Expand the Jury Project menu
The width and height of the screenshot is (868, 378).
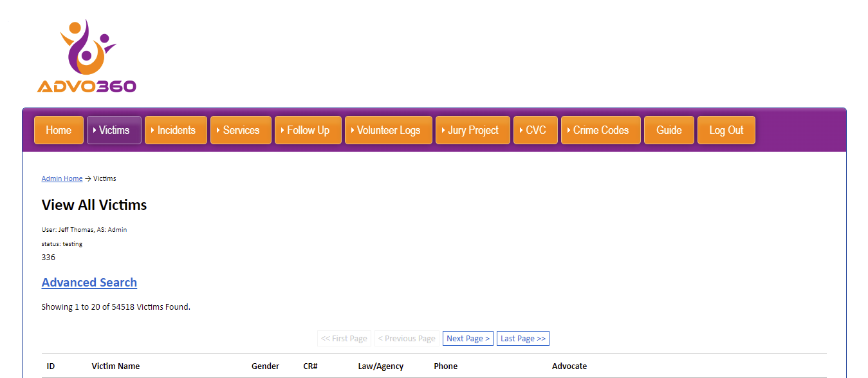[472, 130]
